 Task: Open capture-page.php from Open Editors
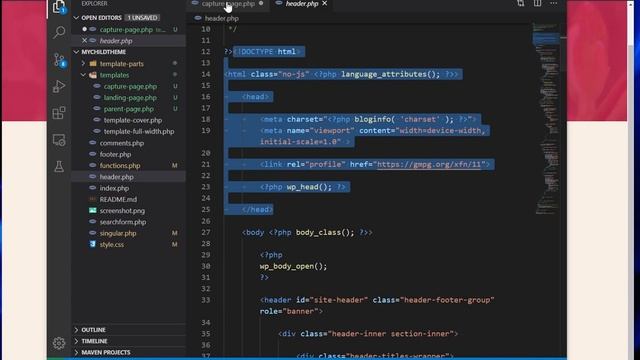pyautogui.click(x=126, y=30)
